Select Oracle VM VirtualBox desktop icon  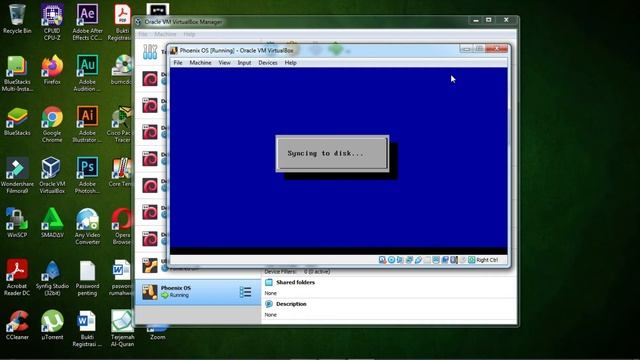[52, 176]
